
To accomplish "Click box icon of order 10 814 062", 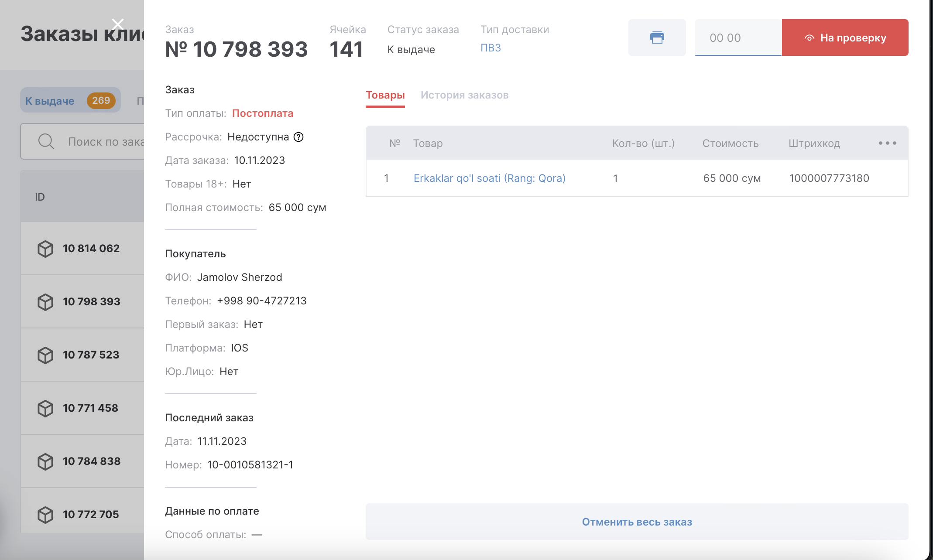I will 45,249.
